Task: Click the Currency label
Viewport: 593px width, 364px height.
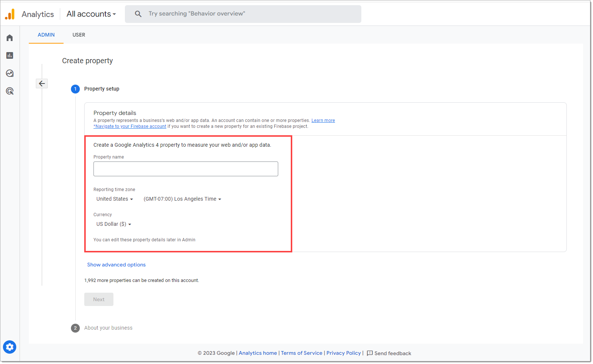Action: pyautogui.click(x=102, y=215)
